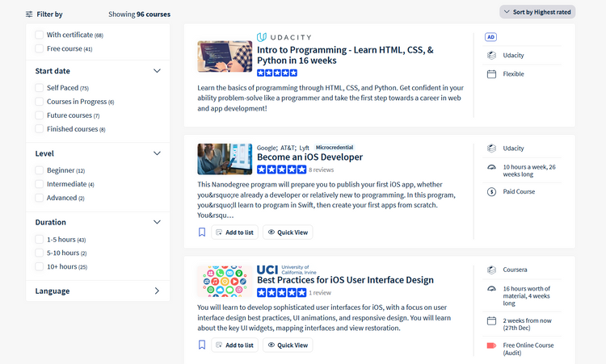Click the star rating of Best Practices for iOS
Image resolution: width=606 pixels, height=364 pixels.
[x=281, y=293]
